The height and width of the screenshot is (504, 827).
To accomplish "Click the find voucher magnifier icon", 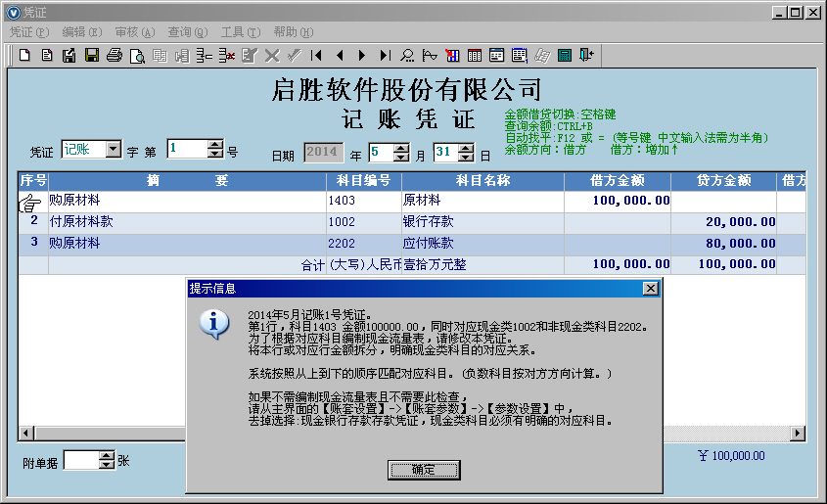I will (407, 55).
